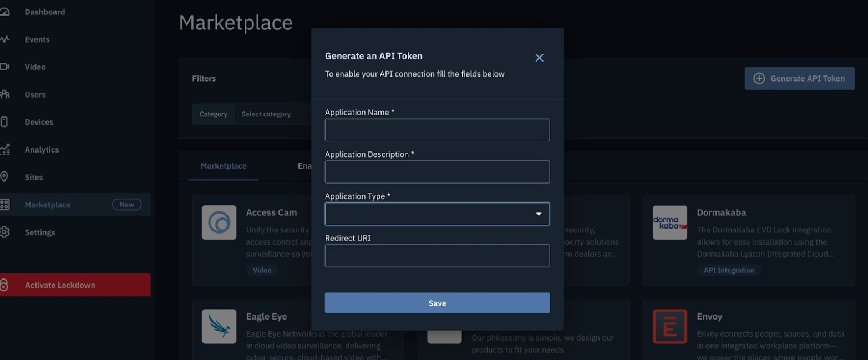
Task: Switch to the Marketplace tab
Action: (x=224, y=166)
